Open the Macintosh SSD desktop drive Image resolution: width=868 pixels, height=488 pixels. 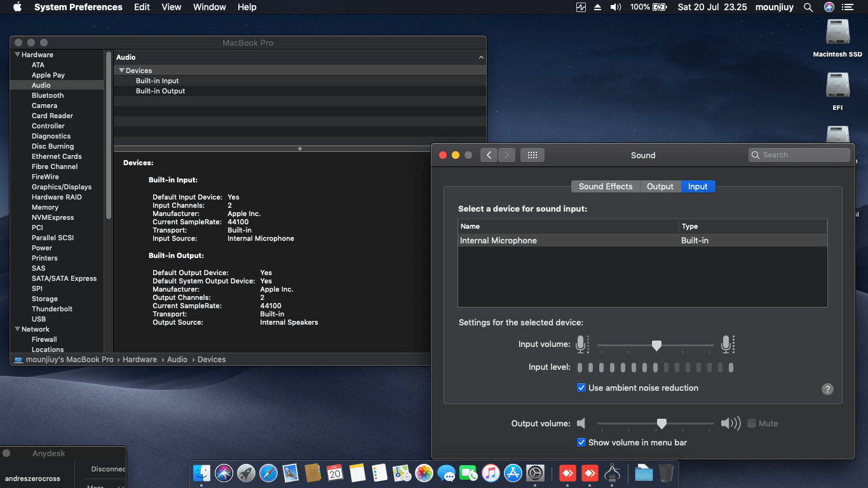(837, 38)
